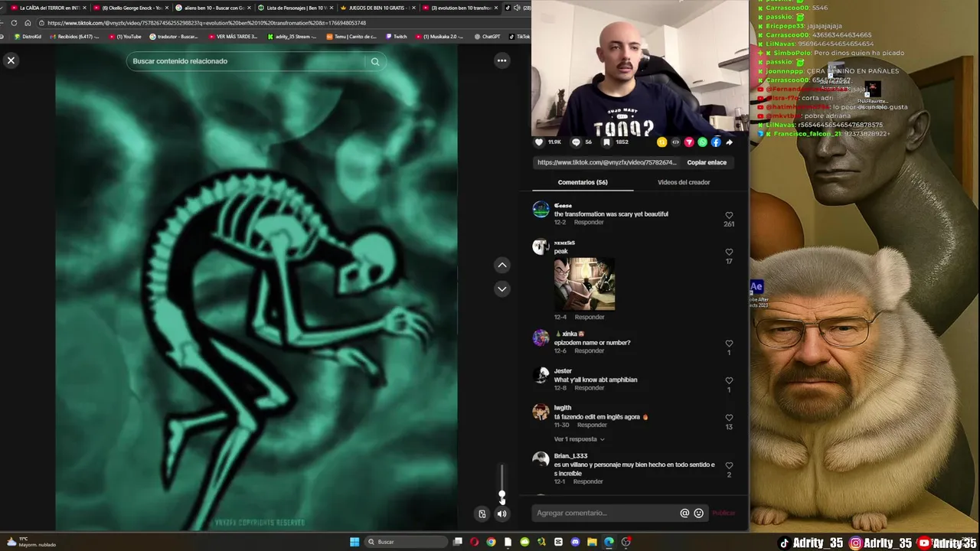Open Google Chrome from the taskbar

(491, 542)
